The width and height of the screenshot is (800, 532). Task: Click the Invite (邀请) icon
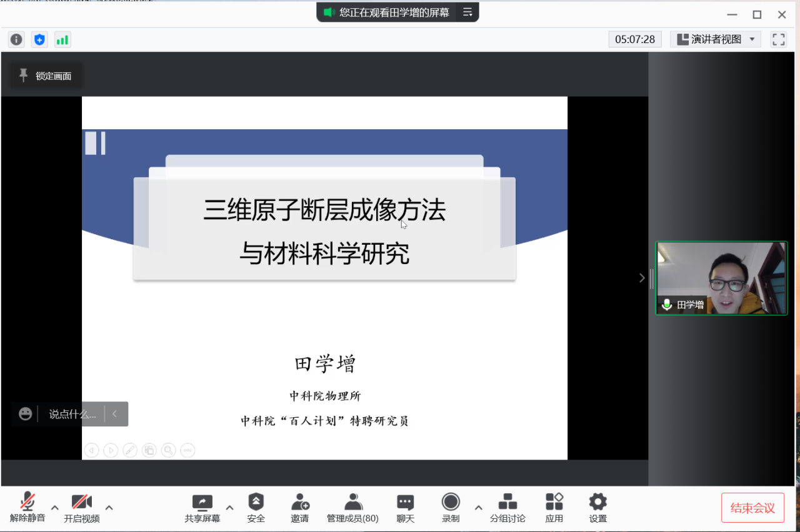tap(300, 507)
